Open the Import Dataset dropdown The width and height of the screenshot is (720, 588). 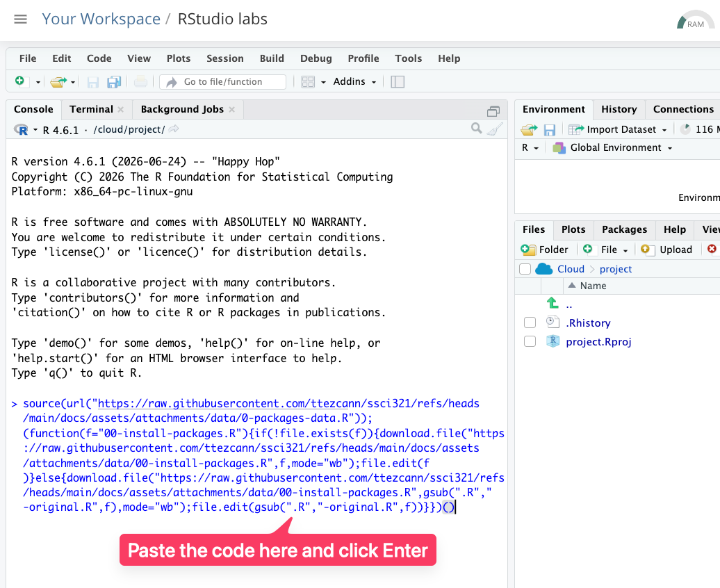pos(617,129)
